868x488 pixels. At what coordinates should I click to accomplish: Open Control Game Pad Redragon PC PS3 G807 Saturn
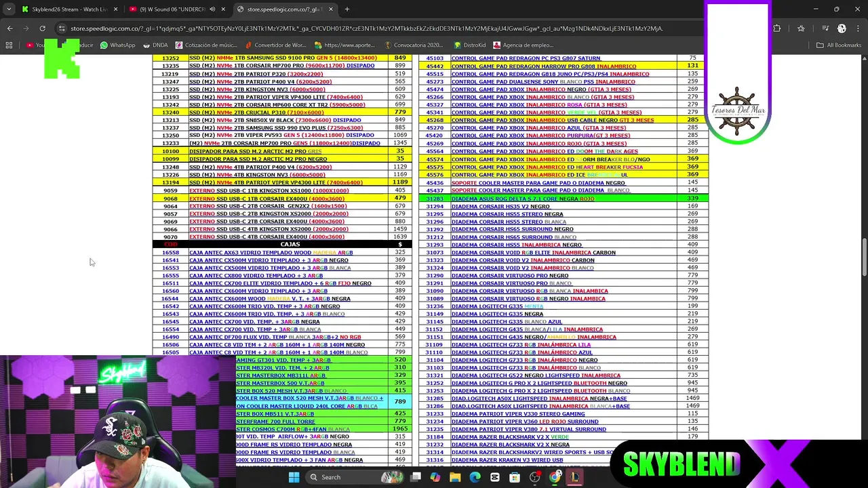point(526,58)
